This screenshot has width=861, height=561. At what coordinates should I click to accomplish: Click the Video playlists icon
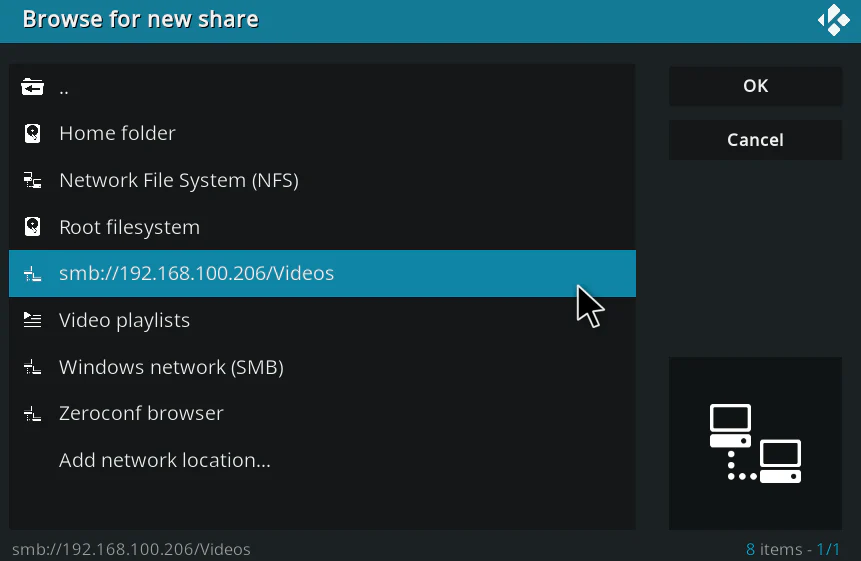[x=33, y=321]
